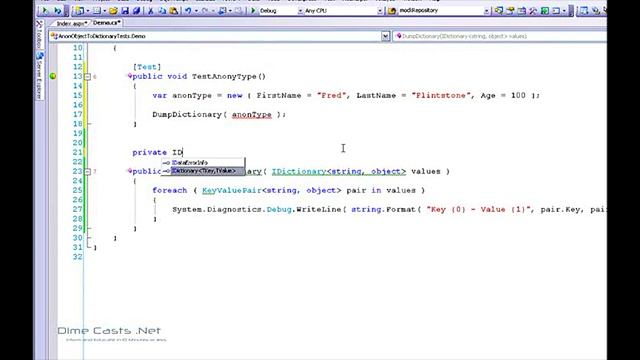Screen dimensions: 640x360
Task: Click the Open File folder icon
Action: click(113, 11)
